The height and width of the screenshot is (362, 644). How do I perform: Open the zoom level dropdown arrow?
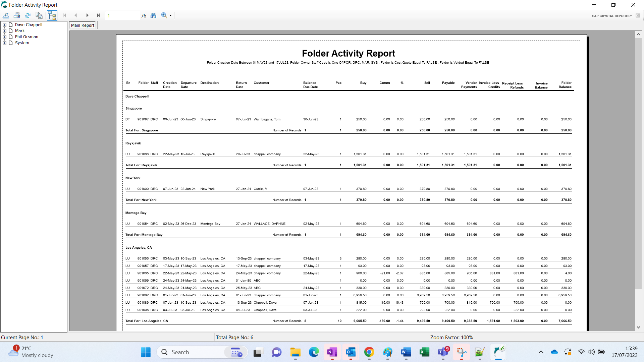170,16
